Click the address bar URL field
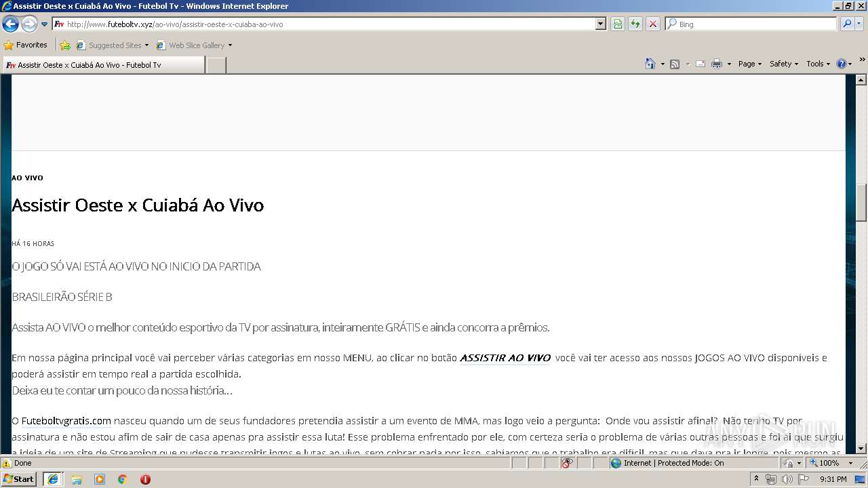 325,24
